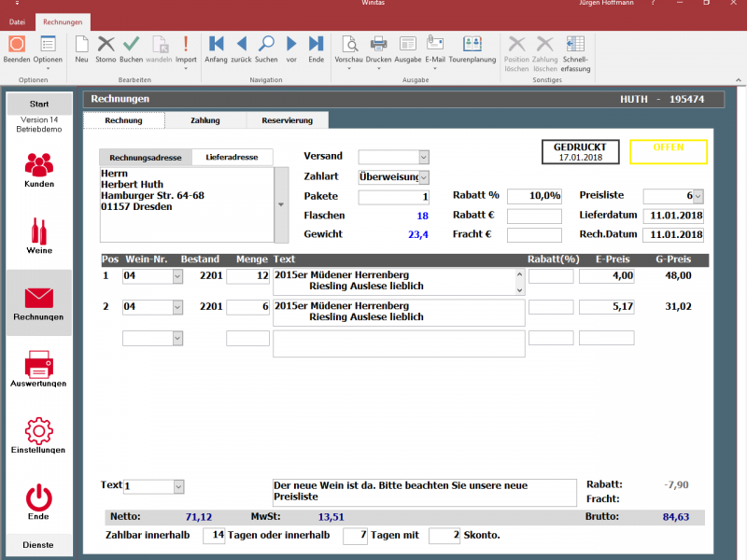
Task: Click the Drucken printer icon
Action: (x=378, y=44)
